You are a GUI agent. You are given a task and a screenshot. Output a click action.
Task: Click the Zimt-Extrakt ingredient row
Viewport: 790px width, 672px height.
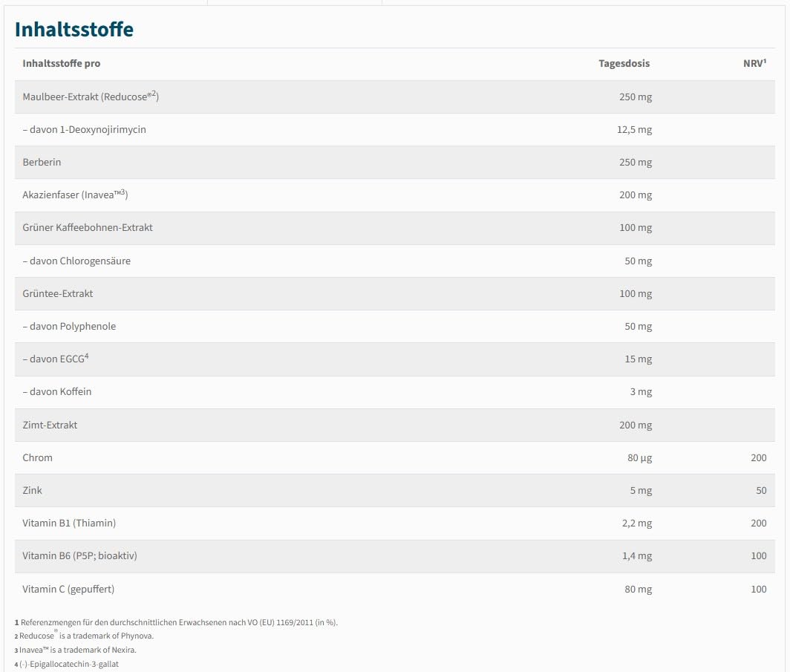[394, 425]
